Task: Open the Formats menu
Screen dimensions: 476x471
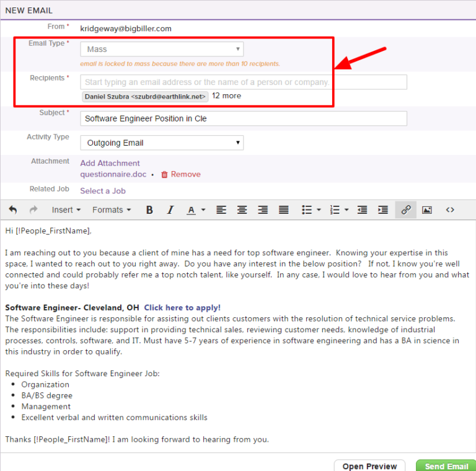Action: pos(112,210)
